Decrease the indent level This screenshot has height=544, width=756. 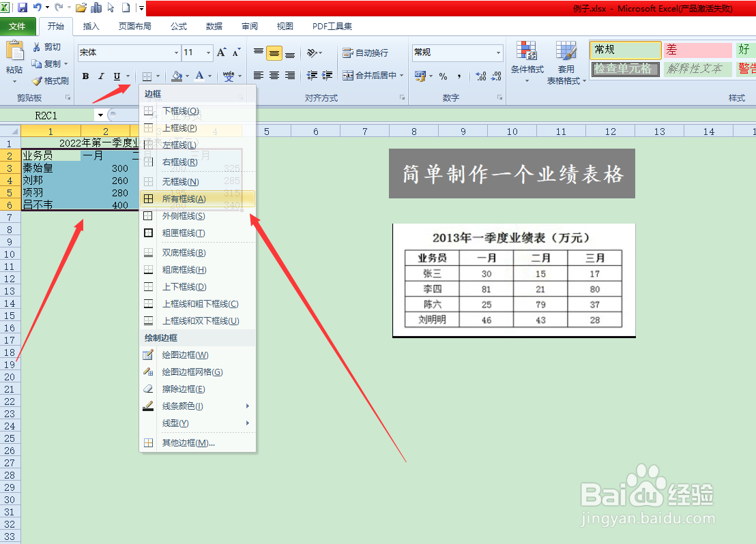pos(312,76)
